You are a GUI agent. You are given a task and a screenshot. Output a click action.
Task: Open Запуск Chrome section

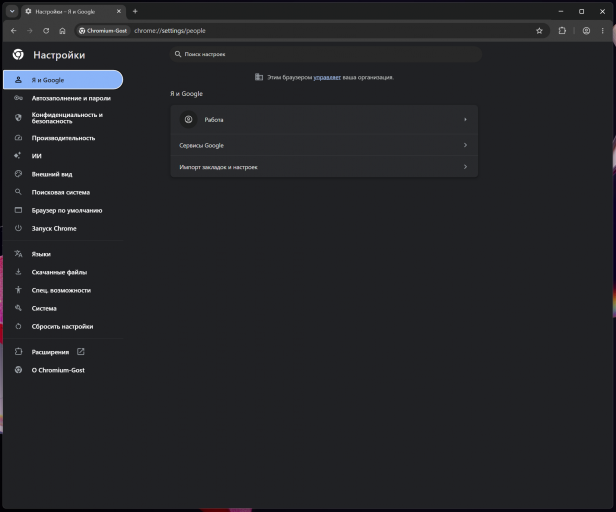(x=63, y=228)
